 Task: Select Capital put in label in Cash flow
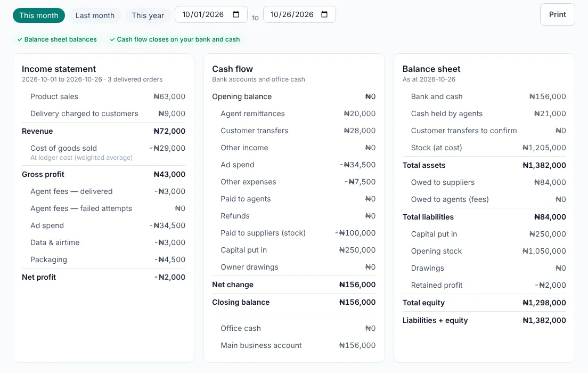click(x=244, y=250)
